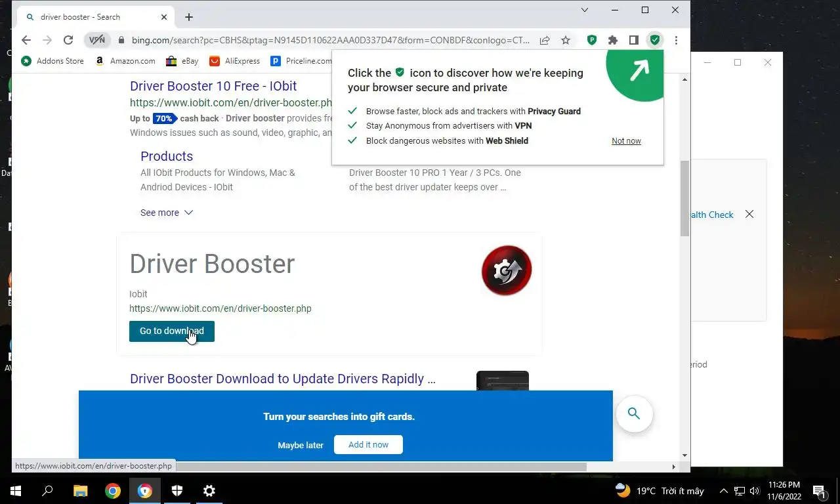Open the network tray icon
This screenshot has height=504, width=840.
pos(740,490)
